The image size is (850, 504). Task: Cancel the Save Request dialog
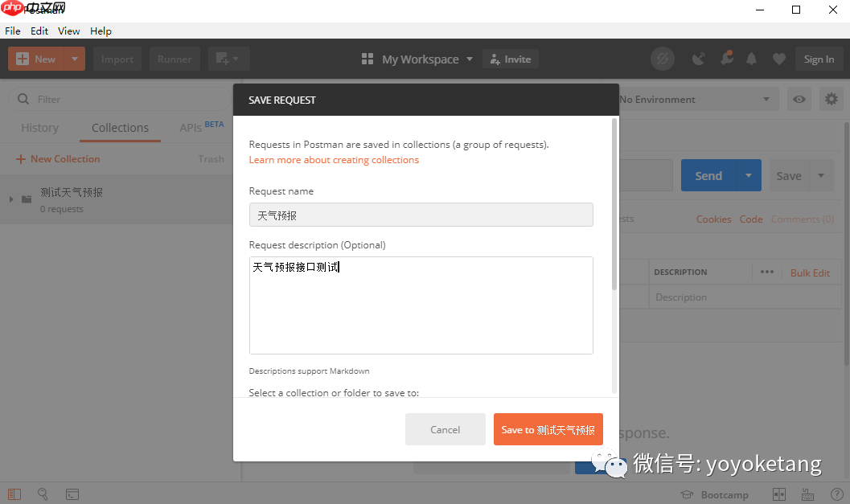click(445, 429)
